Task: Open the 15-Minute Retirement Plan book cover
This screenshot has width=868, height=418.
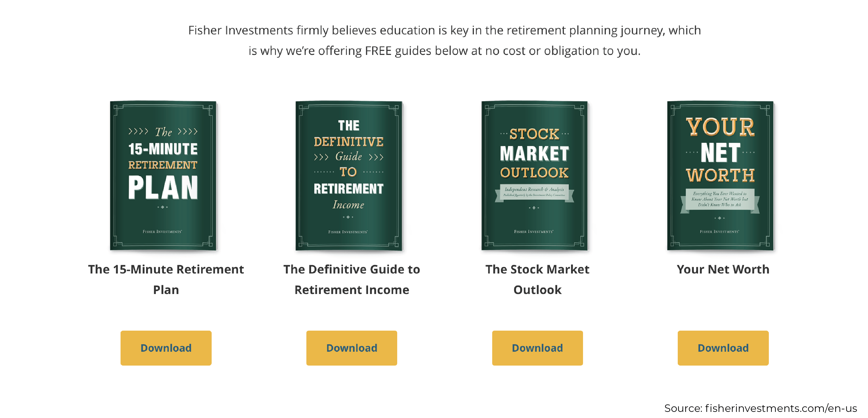Action: tap(163, 175)
